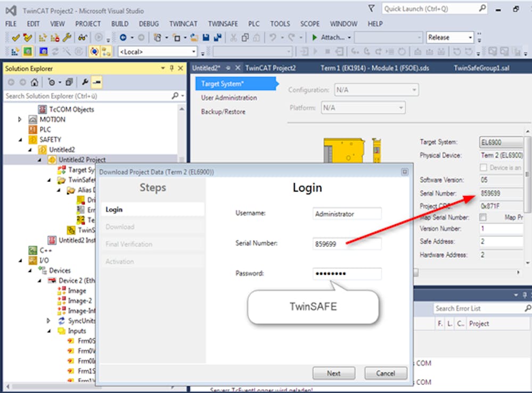Image resolution: width=532 pixels, height=393 pixels.
Task: Open the Backup/Restore page
Action: (x=223, y=112)
